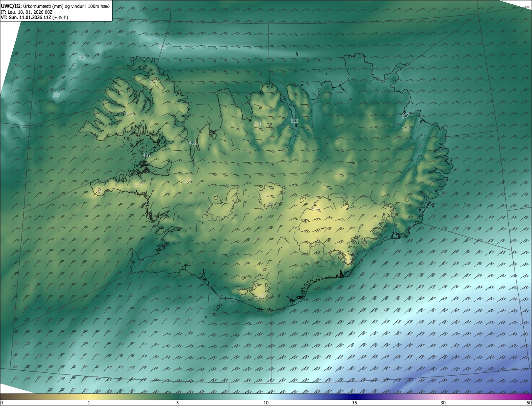Screen dimensions: 532x406
Task: Click the color scale tick labeled 1
Action: pyautogui.click(x=89, y=403)
